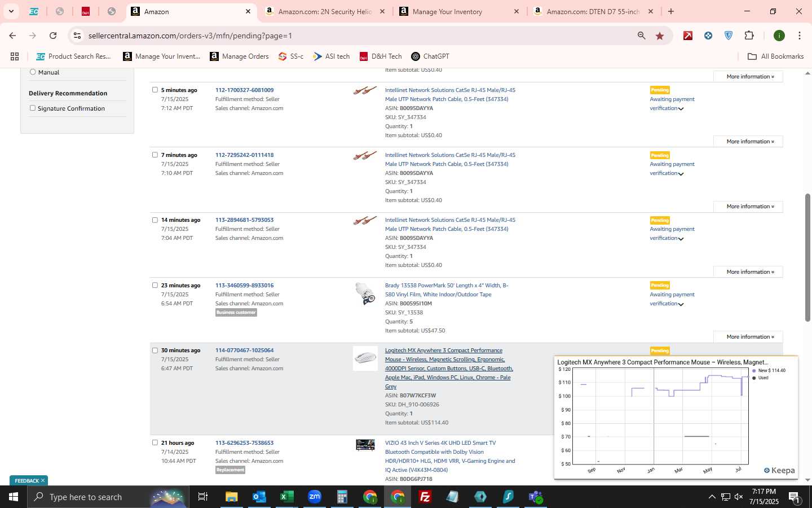Click the muted volume tray icon

[x=739, y=497]
